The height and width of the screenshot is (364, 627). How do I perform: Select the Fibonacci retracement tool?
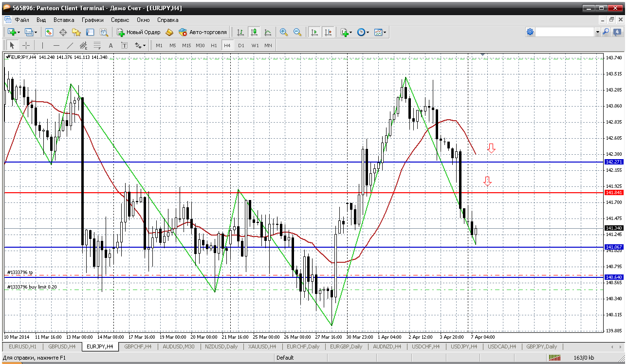point(97,45)
